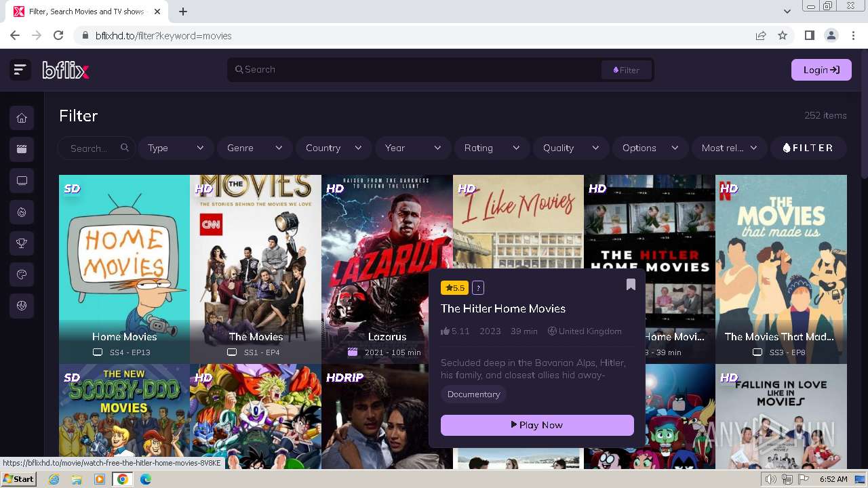The image size is (868, 488).
Task: Open the Movies clapperboard icon in sidebar
Action: (22, 149)
